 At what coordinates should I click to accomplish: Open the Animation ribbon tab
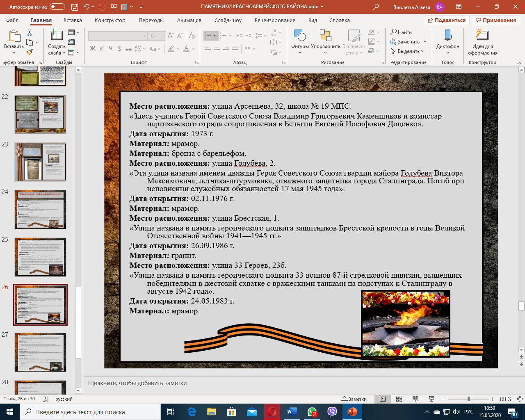click(x=189, y=20)
